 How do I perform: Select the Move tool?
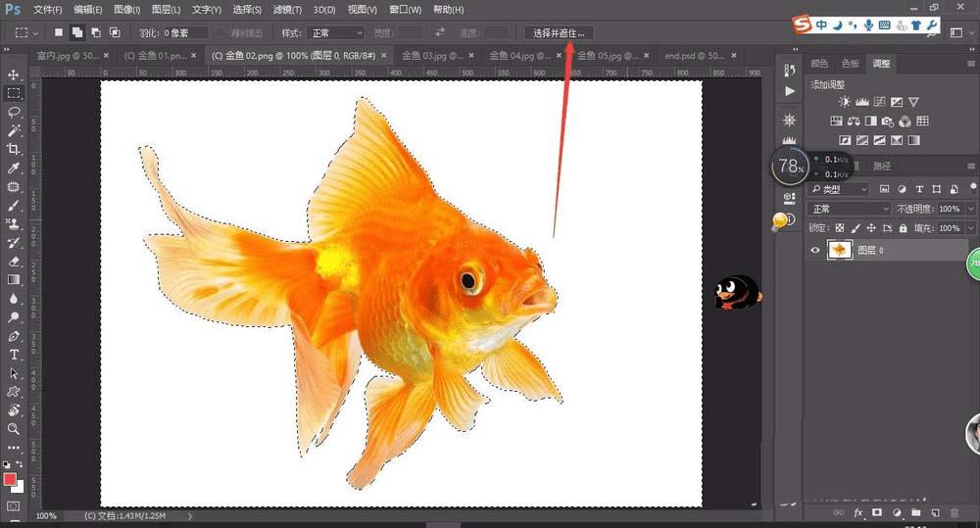pos(13,75)
